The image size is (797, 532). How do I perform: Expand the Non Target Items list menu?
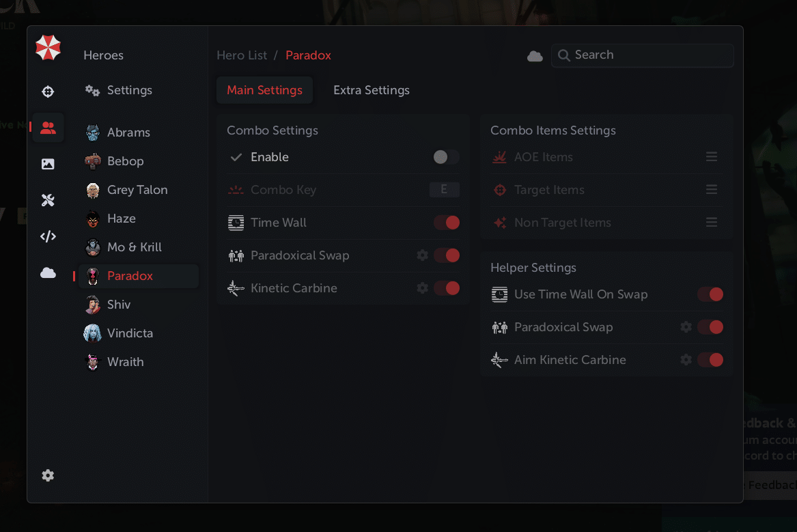click(712, 223)
